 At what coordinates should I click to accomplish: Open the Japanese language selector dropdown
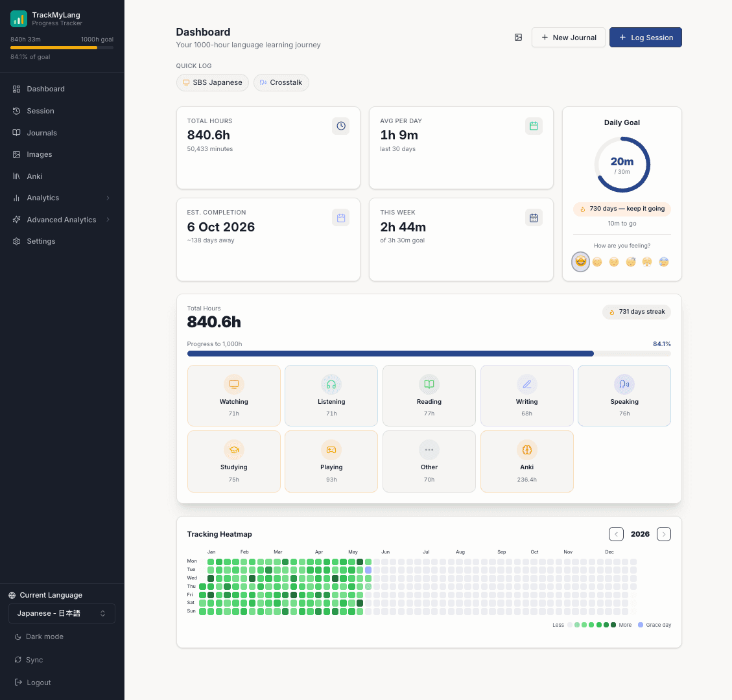62,613
